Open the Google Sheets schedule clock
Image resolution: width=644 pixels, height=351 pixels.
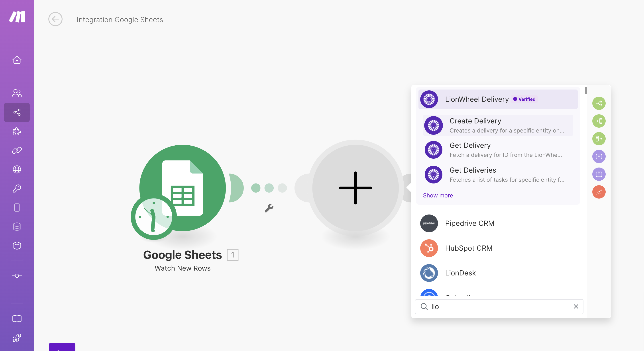pyautogui.click(x=153, y=217)
